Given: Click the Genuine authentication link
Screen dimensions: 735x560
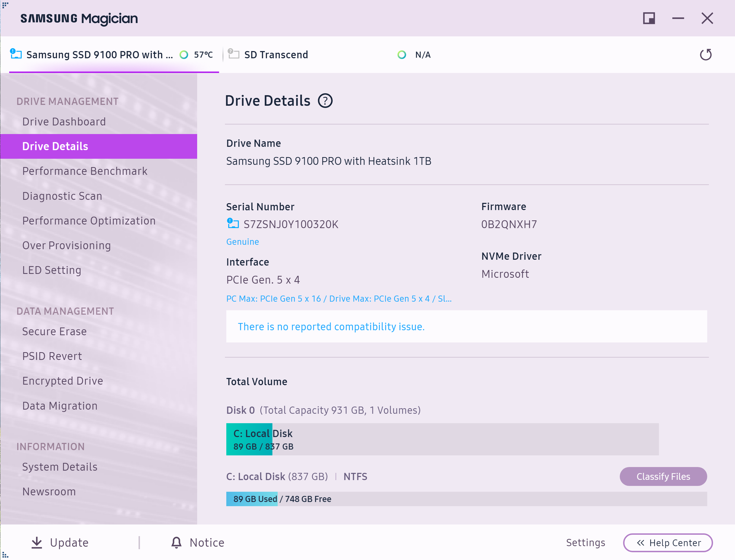Looking at the screenshot, I should (x=242, y=242).
